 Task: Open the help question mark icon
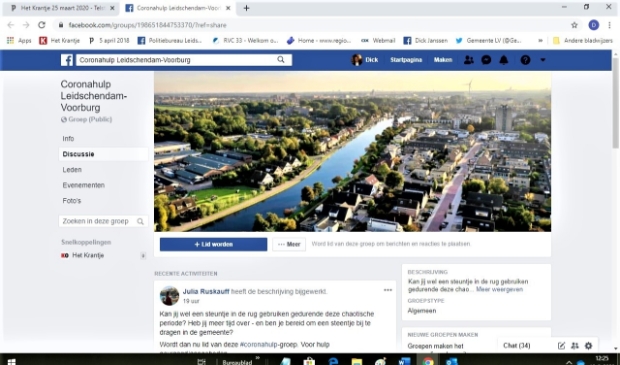(x=525, y=60)
